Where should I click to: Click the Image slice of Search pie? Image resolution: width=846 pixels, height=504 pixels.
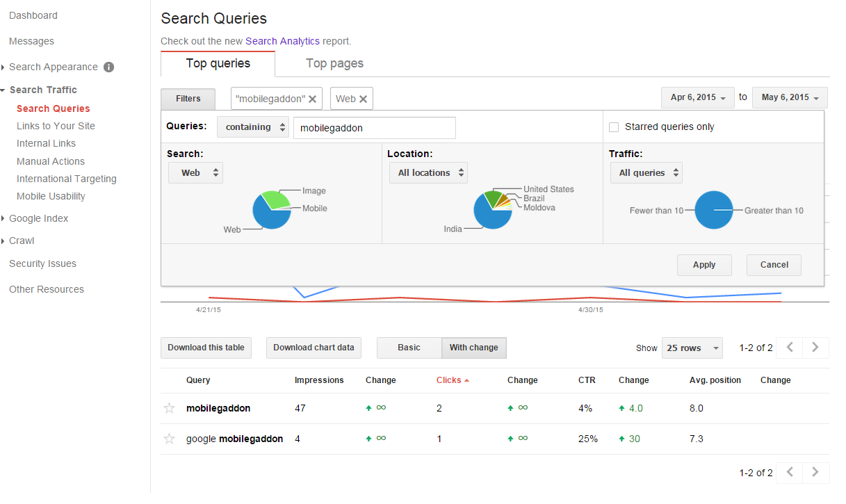pyautogui.click(x=278, y=199)
